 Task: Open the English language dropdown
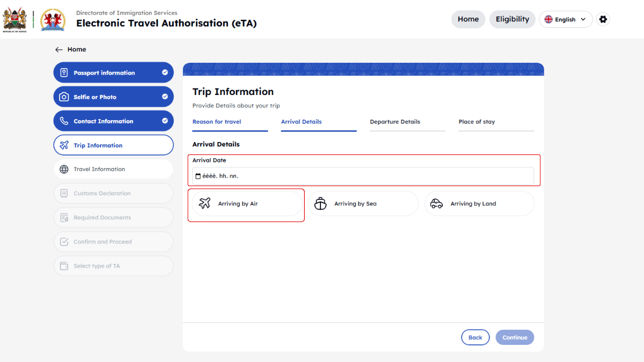pyautogui.click(x=566, y=19)
